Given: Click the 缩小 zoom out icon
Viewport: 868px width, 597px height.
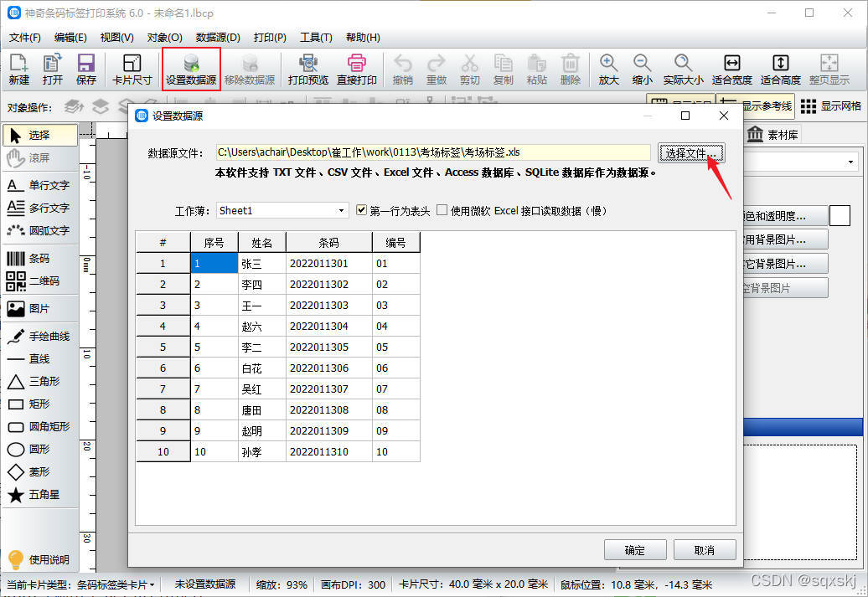Looking at the screenshot, I should [642, 69].
